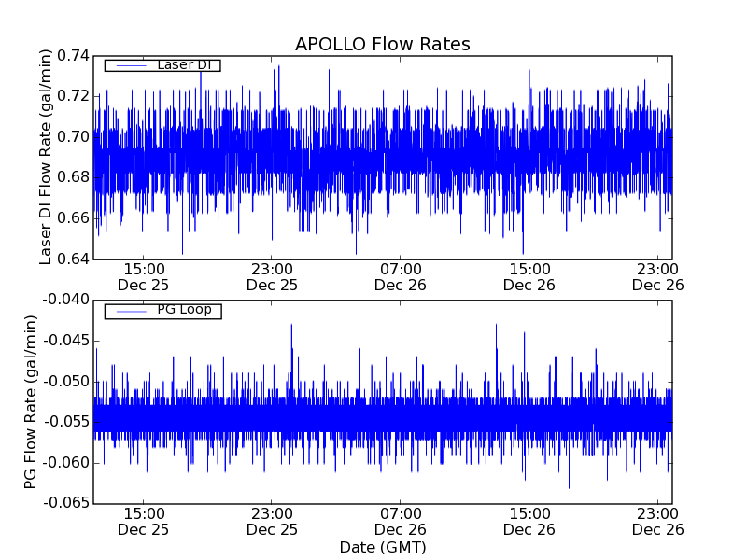747x560 pixels.
Task: Click the 0.70 tick label on top plot
Action: (73, 137)
